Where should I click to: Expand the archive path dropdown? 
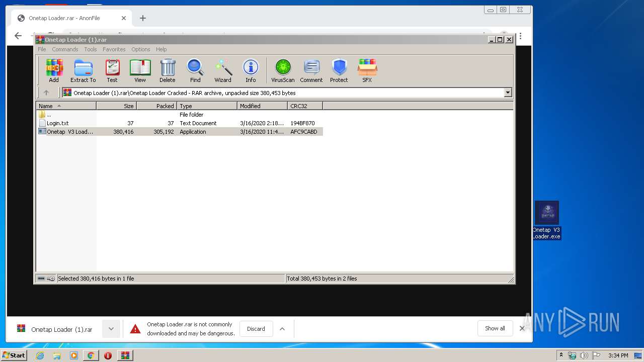508,93
